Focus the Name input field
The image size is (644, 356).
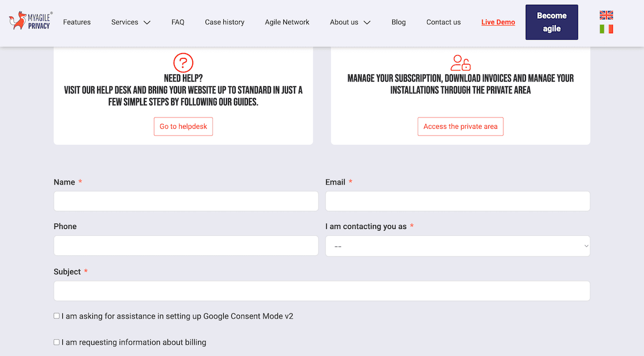coord(186,201)
